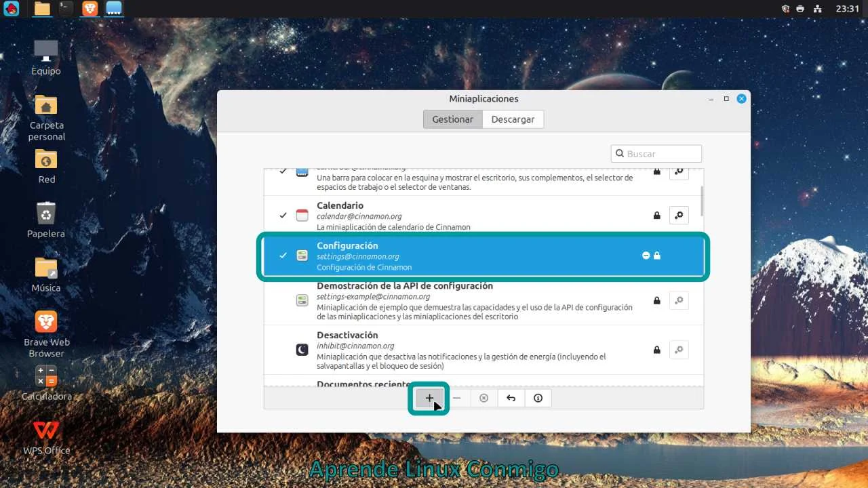Switch to the Descargar tab
Screen dimensions: 868x488
(513, 119)
